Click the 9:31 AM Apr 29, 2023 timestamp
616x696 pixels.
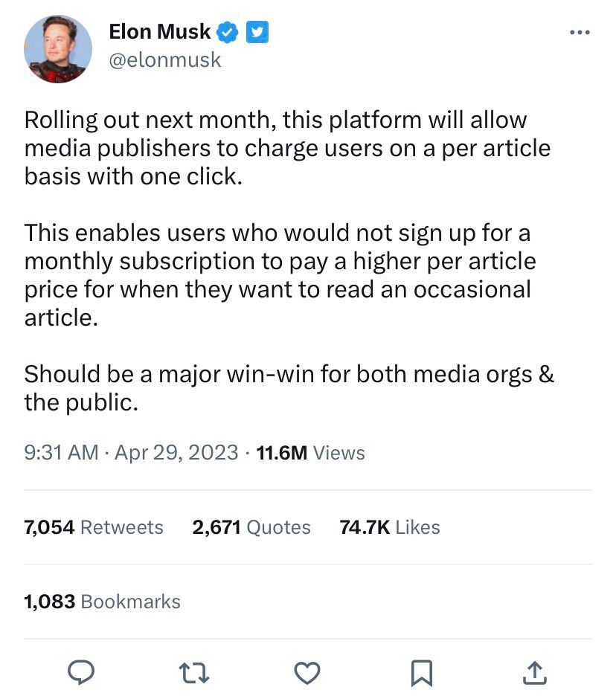click(x=131, y=452)
